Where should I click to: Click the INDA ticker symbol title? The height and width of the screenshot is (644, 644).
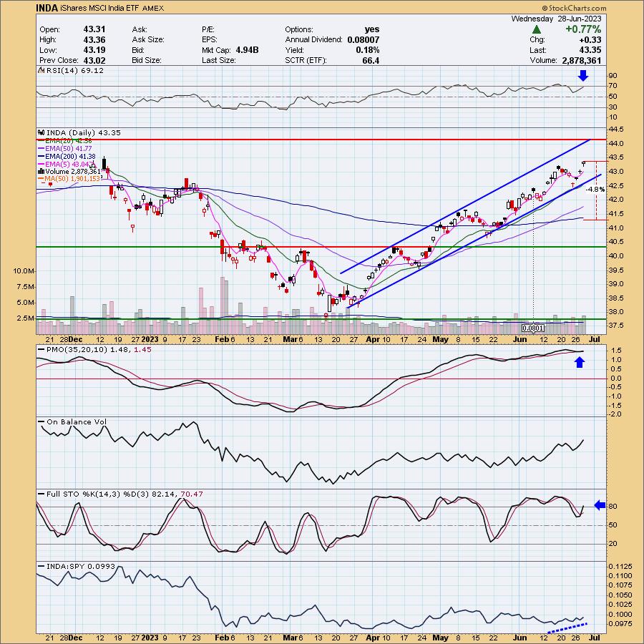tap(47, 8)
